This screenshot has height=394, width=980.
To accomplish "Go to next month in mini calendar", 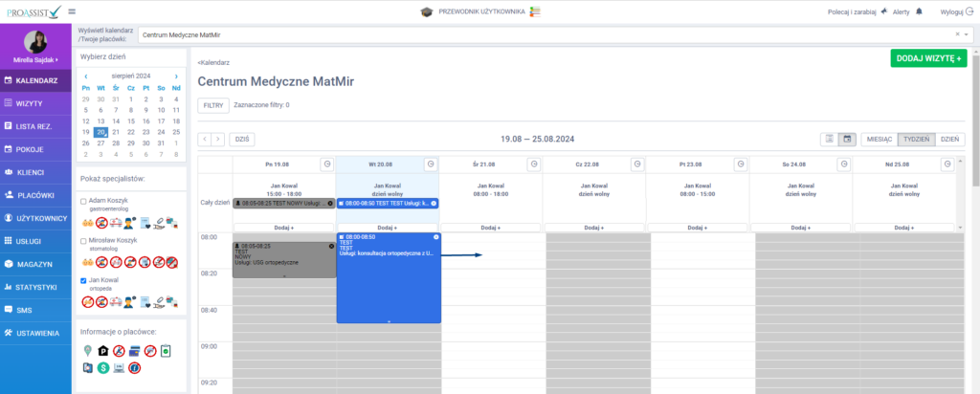I will coord(176,76).
